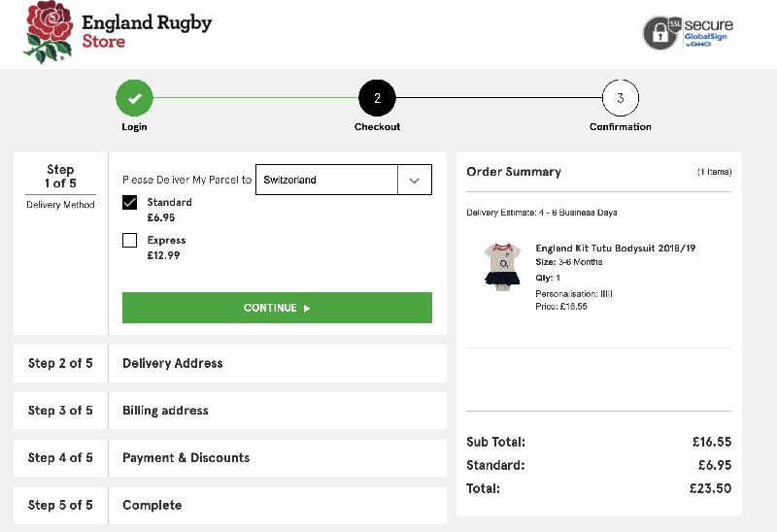Click the SSL secure GlobalSign badge
Image resolution: width=777 pixels, height=532 pixels.
[x=688, y=32]
